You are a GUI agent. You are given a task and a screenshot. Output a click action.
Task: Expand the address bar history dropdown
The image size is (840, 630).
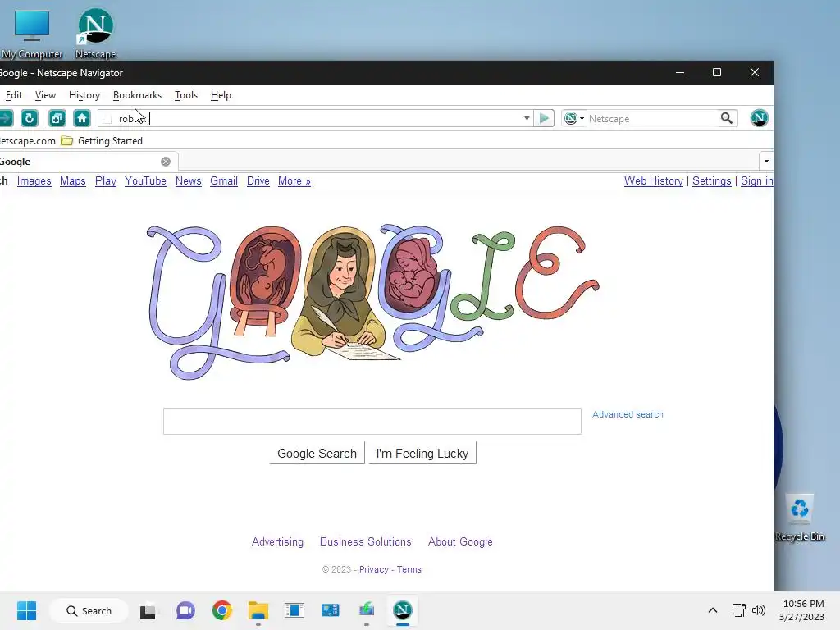527,118
